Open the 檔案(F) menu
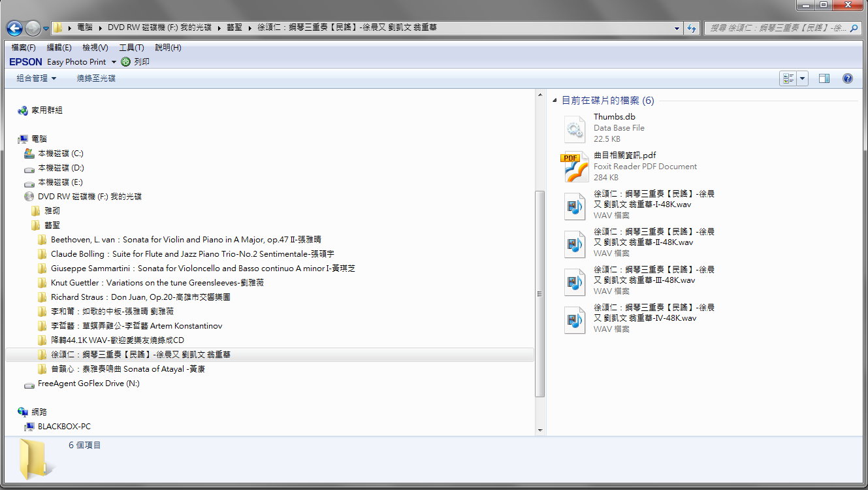This screenshot has height=490, width=868. pyautogui.click(x=24, y=48)
